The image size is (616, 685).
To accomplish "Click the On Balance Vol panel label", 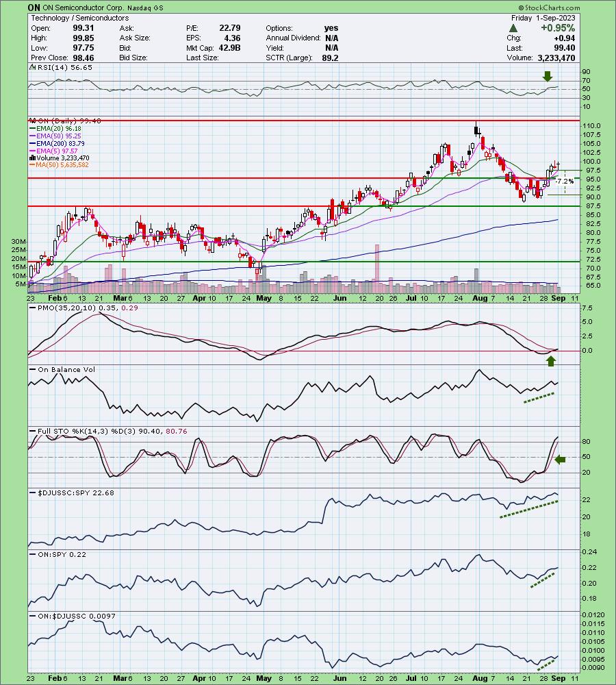I will pos(66,370).
